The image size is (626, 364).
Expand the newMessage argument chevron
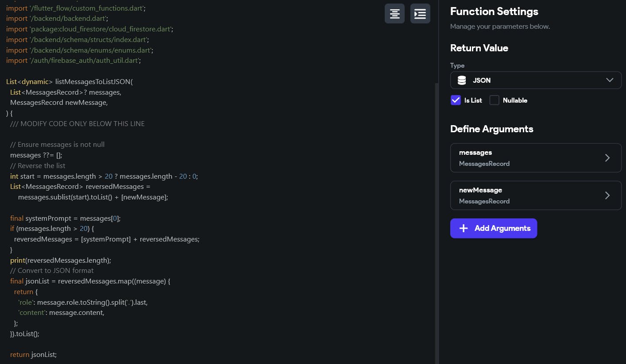pos(607,195)
